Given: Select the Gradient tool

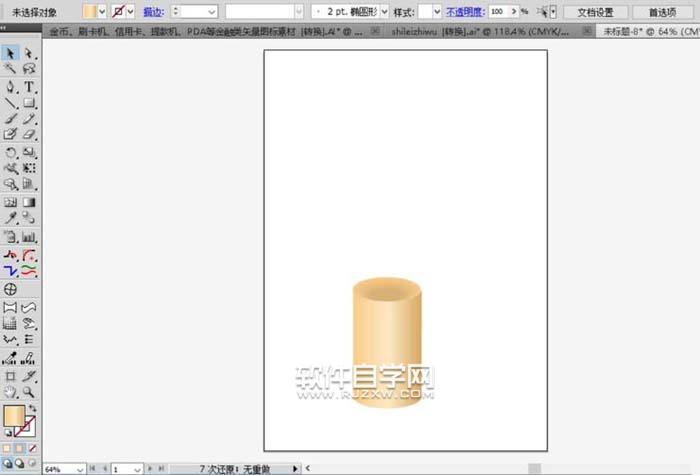Looking at the screenshot, I should [x=29, y=201].
